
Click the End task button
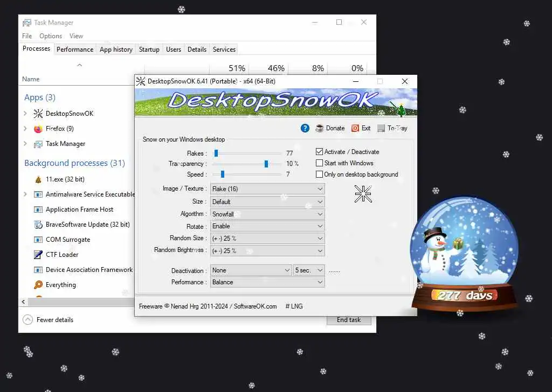point(349,320)
